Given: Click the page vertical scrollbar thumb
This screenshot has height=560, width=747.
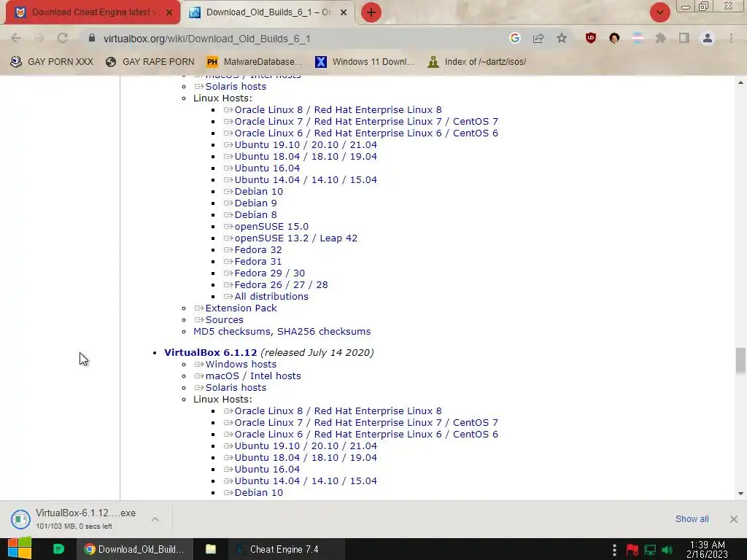Looking at the screenshot, I should pyautogui.click(x=740, y=360).
